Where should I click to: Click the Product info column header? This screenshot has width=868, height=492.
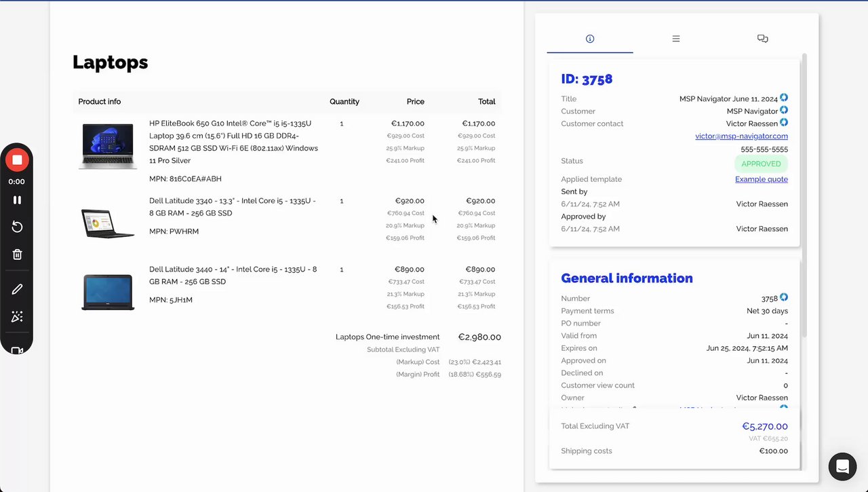point(99,102)
